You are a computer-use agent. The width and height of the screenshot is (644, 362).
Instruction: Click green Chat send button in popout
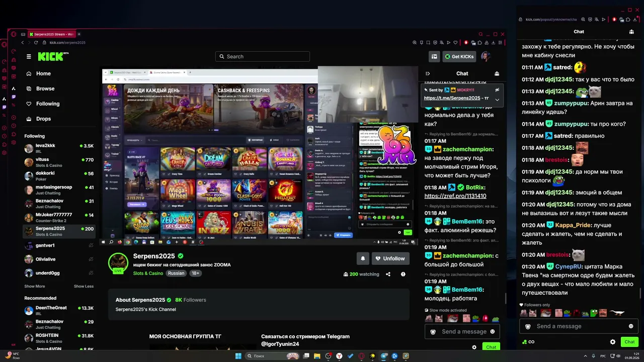pyautogui.click(x=630, y=342)
